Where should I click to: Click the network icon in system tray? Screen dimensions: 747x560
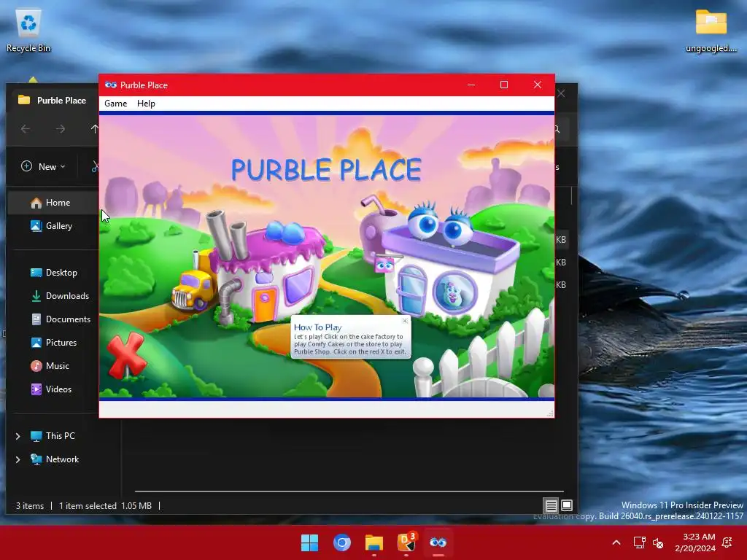point(639,542)
